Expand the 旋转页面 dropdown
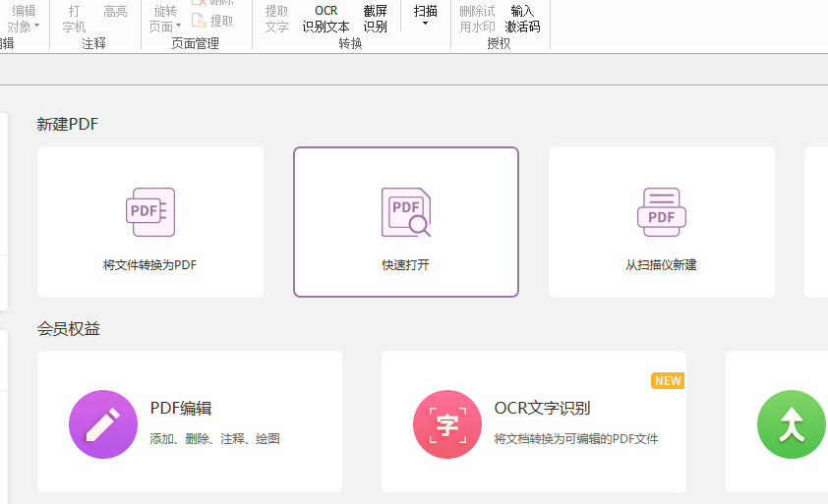The width and height of the screenshot is (828, 504). (x=177, y=28)
